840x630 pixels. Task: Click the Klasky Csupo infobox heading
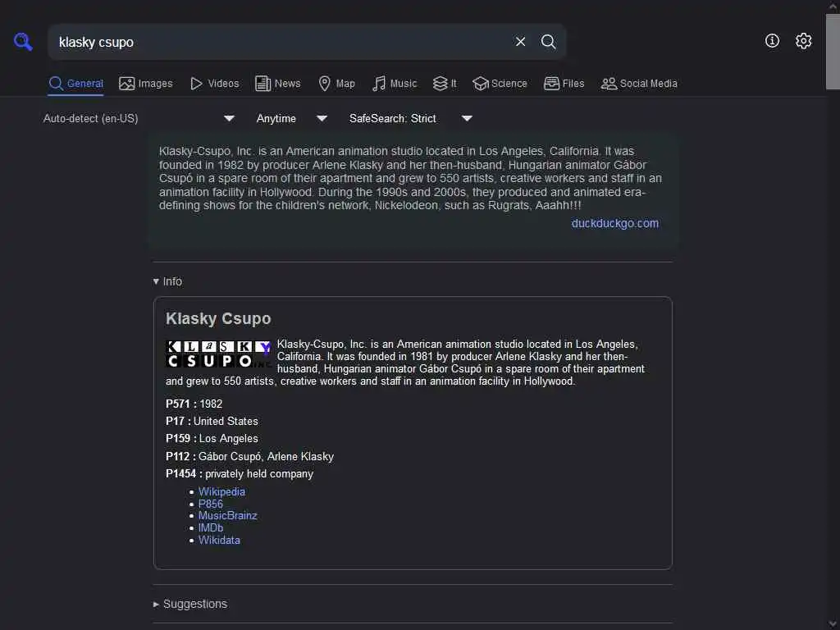218,318
